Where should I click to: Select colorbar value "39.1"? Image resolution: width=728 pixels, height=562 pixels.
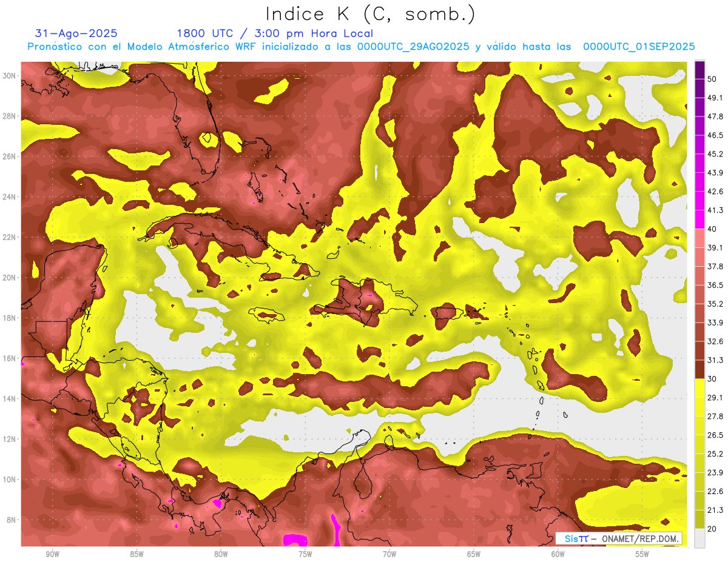point(715,247)
